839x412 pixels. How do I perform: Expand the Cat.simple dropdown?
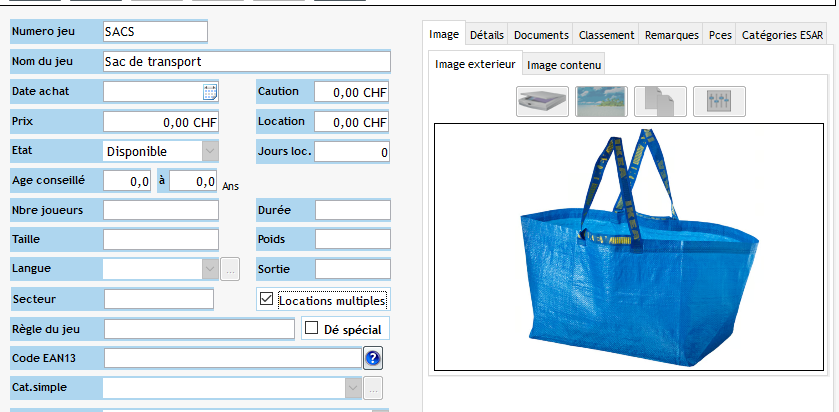(x=352, y=388)
